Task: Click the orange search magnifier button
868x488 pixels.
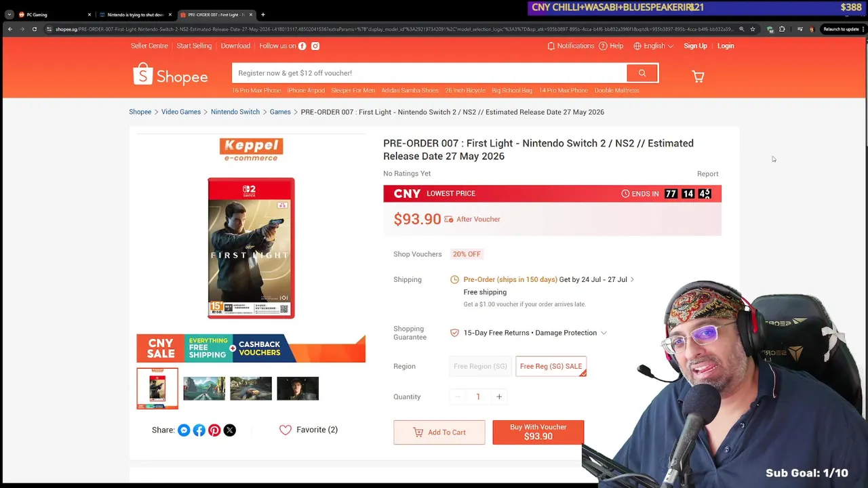Action: (x=642, y=73)
